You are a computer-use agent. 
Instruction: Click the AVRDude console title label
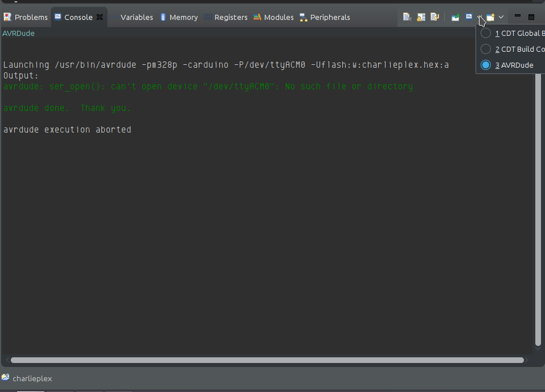tap(18, 34)
